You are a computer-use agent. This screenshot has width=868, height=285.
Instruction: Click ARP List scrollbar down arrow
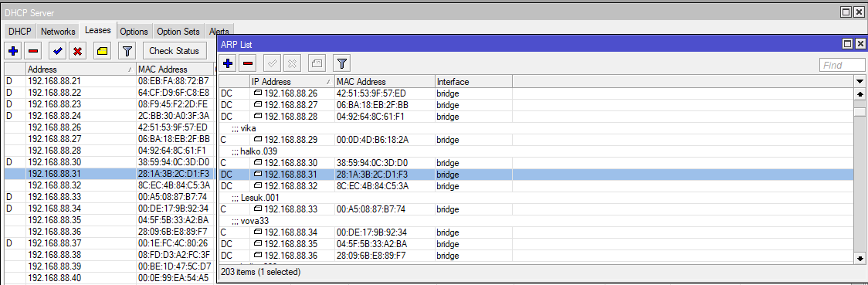[860, 258]
